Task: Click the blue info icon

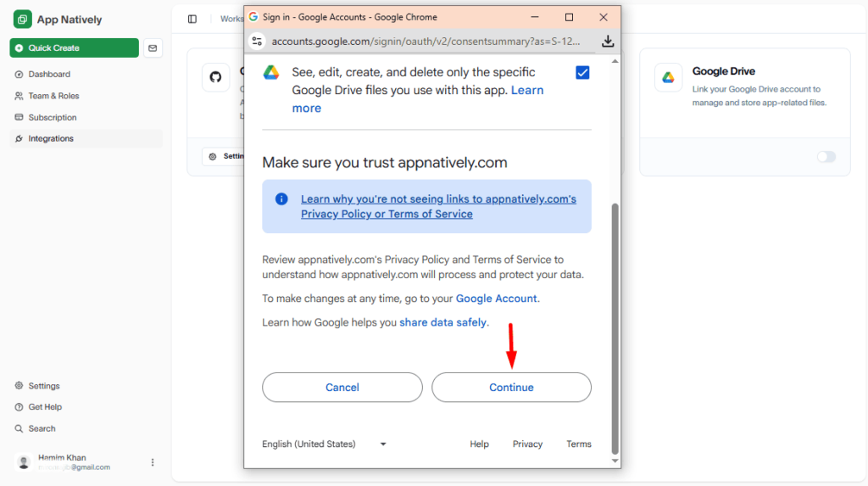Action: click(x=281, y=199)
